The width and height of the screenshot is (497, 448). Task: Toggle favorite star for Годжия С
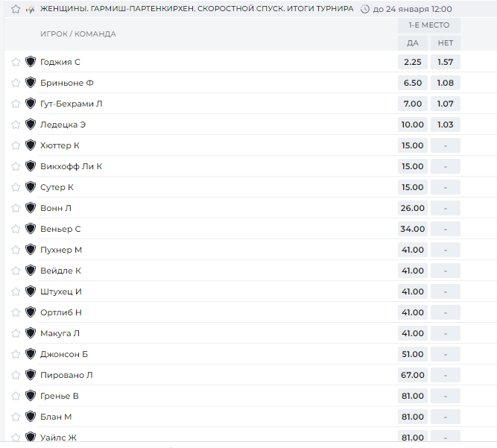coord(16,62)
